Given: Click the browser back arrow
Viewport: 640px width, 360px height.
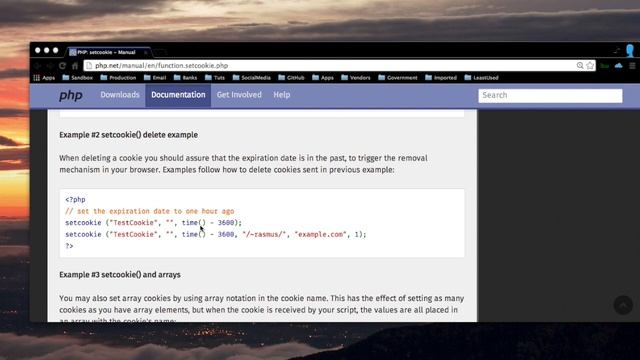Looking at the screenshot, I should (38, 66).
